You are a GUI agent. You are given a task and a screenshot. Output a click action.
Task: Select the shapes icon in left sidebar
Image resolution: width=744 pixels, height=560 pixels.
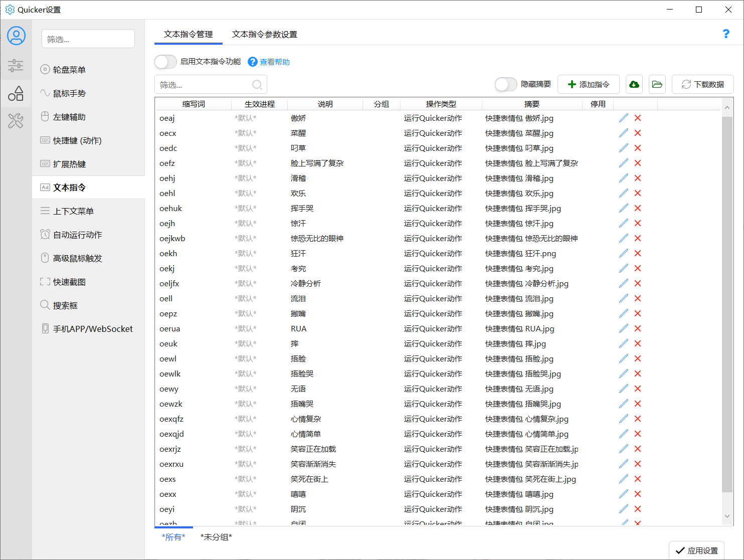pyautogui.click(x=16, y=93)
